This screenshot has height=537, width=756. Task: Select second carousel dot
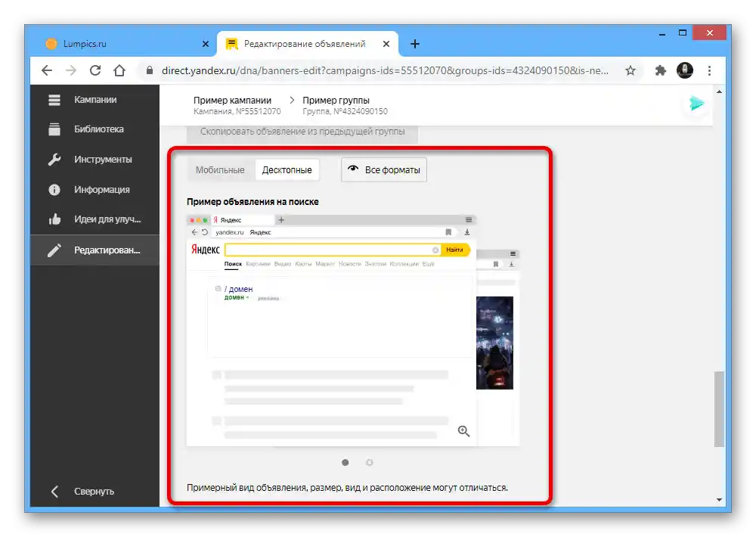click(370, 462)
